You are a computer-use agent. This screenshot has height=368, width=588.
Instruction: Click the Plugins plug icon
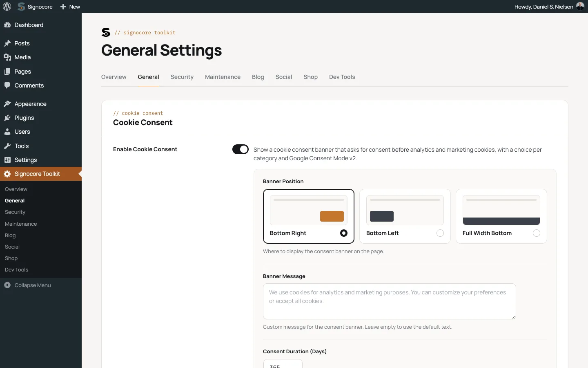pyautogui.click(x=7, y=118)
